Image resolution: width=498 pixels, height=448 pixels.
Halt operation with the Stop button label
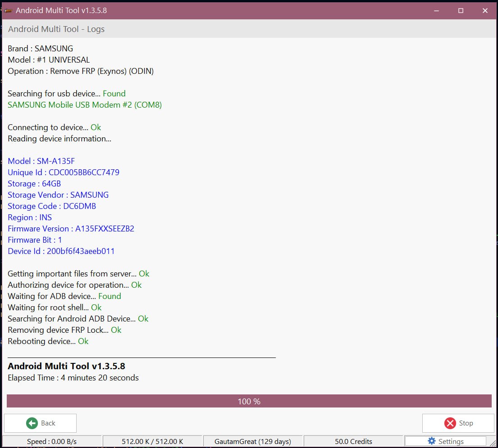[466, 423]
